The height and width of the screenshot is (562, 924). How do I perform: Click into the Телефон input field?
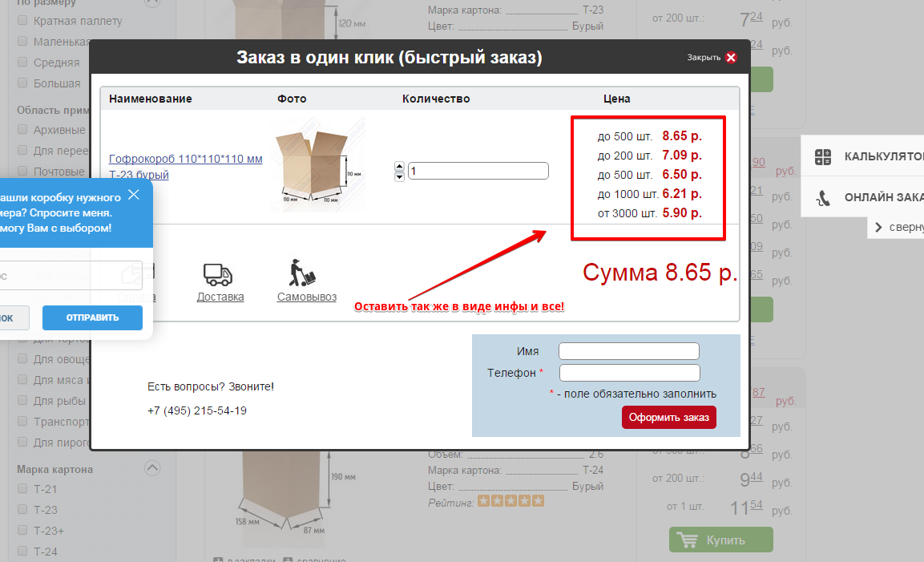[x=629, y=373]
